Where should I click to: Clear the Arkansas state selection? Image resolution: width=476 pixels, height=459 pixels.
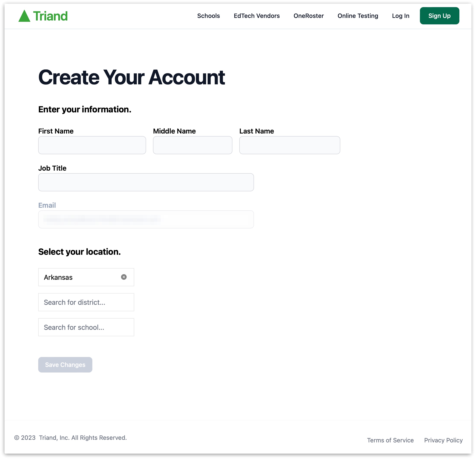[124, 277]
